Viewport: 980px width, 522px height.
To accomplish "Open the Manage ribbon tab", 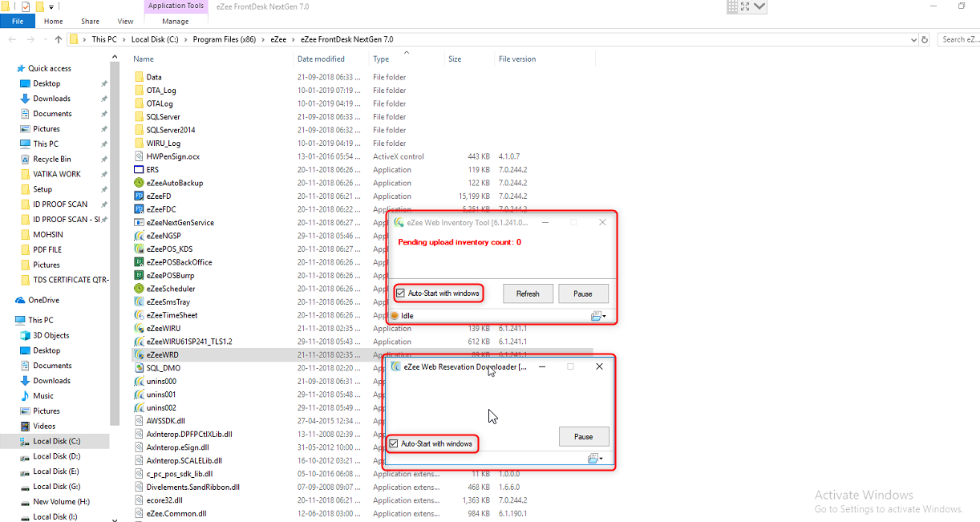I will tap(176, 22).
